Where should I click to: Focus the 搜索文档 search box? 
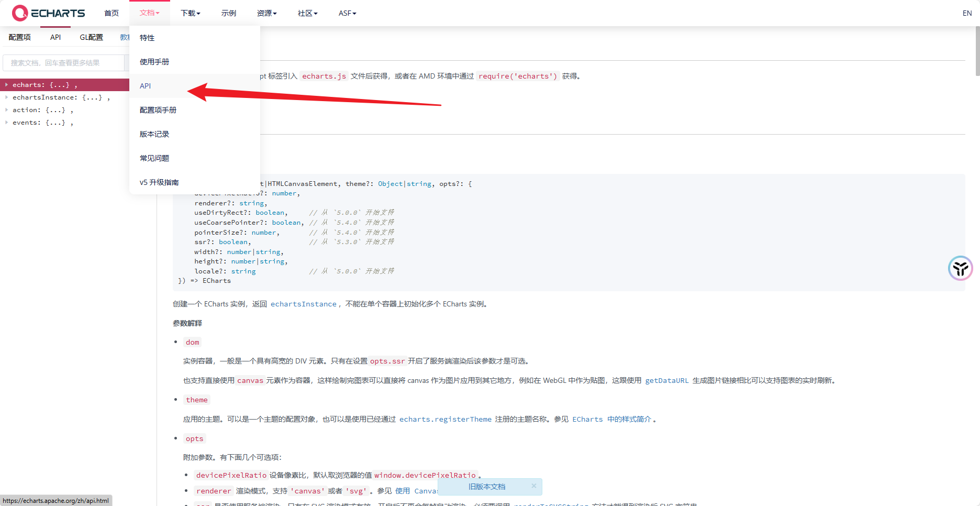(64, 63)
